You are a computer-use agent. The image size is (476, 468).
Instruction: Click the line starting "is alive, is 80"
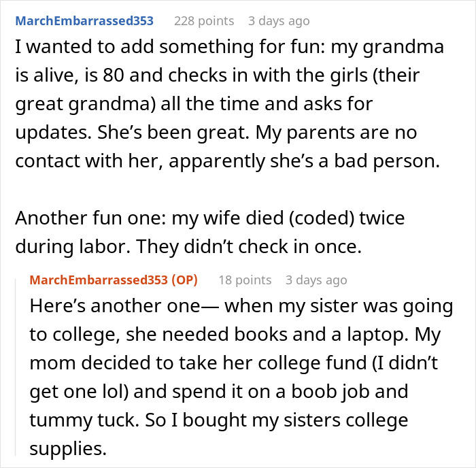click(221, 76)
